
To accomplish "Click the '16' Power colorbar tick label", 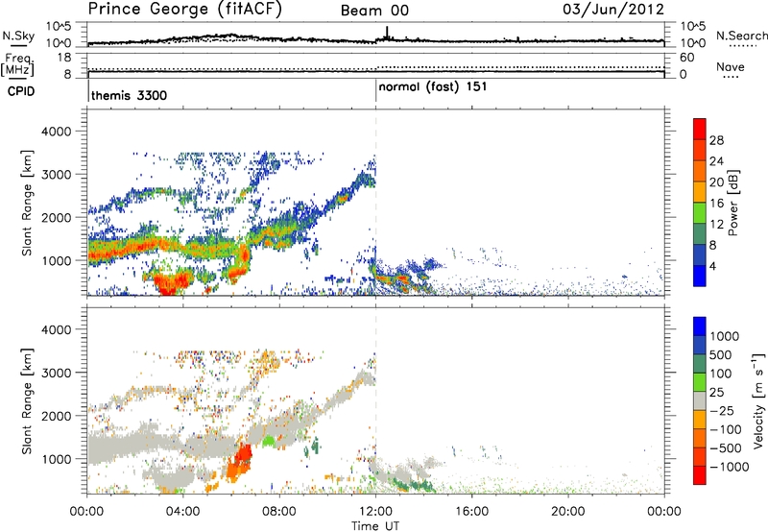I will coord(716,204).
